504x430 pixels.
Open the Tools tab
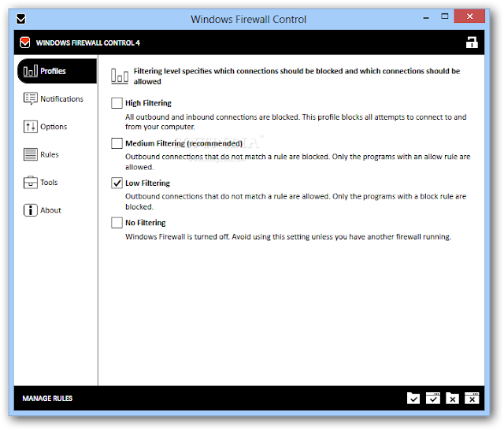[57, 183]
